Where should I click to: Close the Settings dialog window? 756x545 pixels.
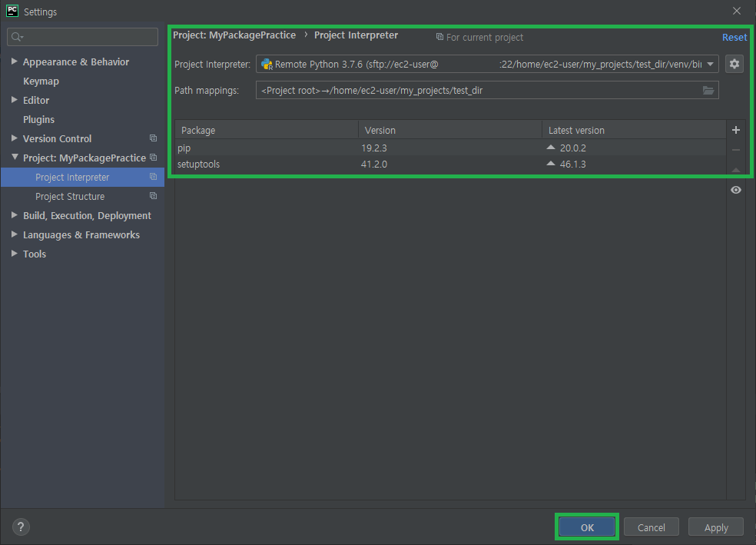tap(736, 11)
